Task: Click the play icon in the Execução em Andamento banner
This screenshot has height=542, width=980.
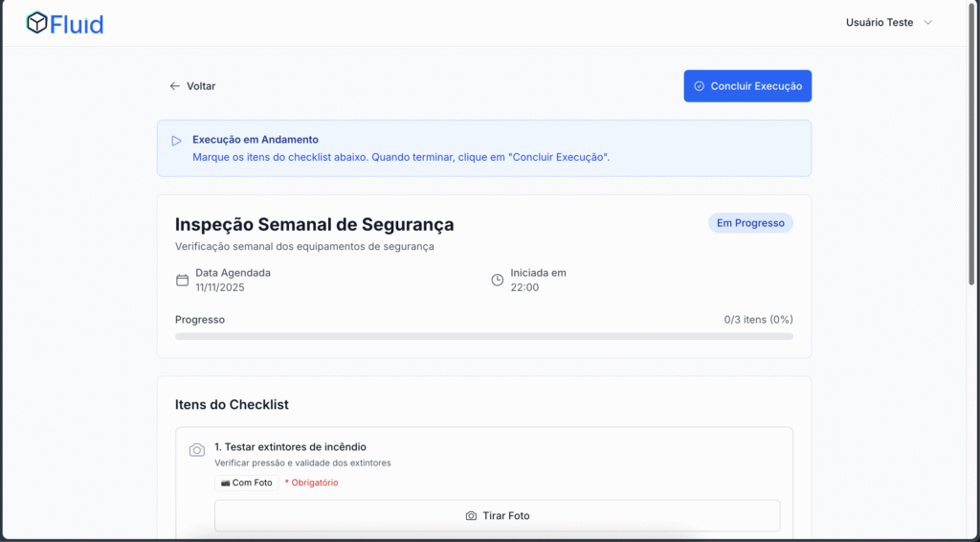Action: click(x=176, y=141)
